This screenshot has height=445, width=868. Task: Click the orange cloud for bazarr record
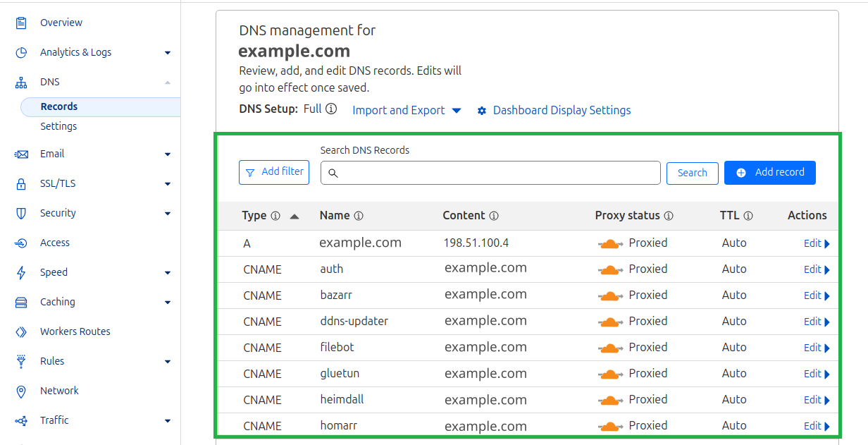pos(610,295)
